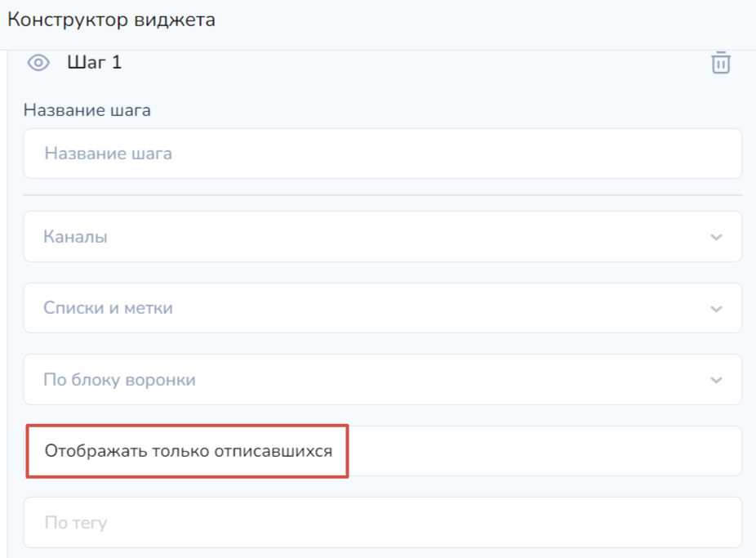Screen dimensions: 756x558
Task: Open the Каналы dropdown
Action: (x=382, y=237)
